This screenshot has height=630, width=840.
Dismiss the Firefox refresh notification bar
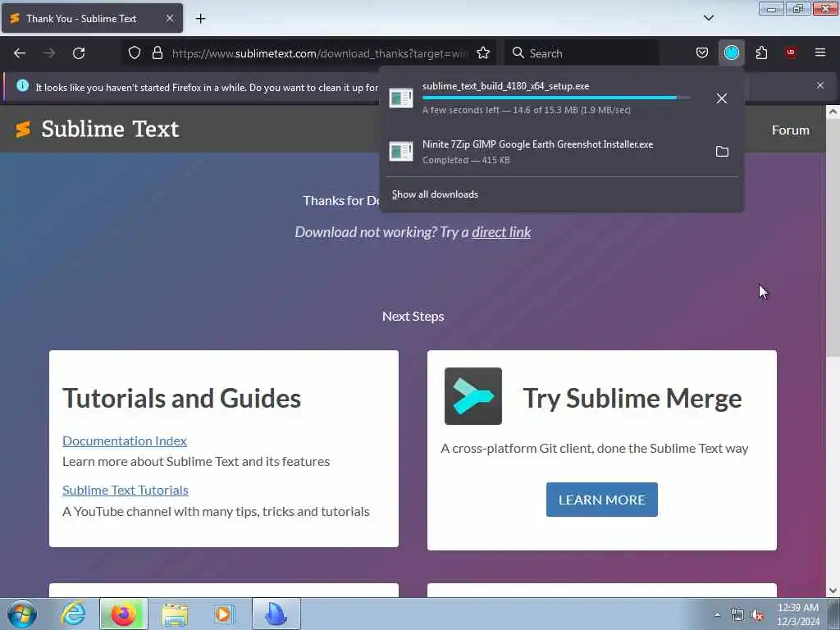(x=820, y=85)
